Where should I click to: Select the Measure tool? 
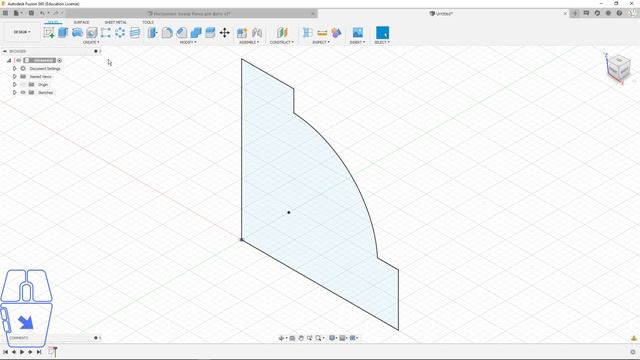click(322, 33)
